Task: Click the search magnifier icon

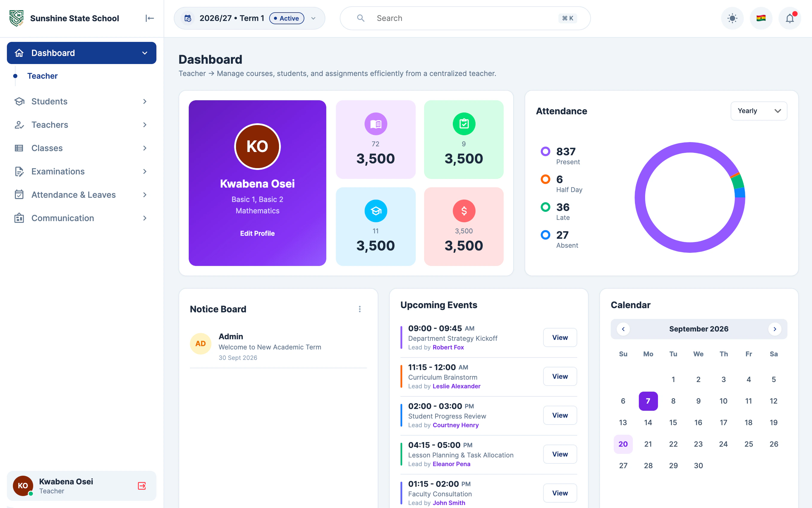Action: point(361,18)
